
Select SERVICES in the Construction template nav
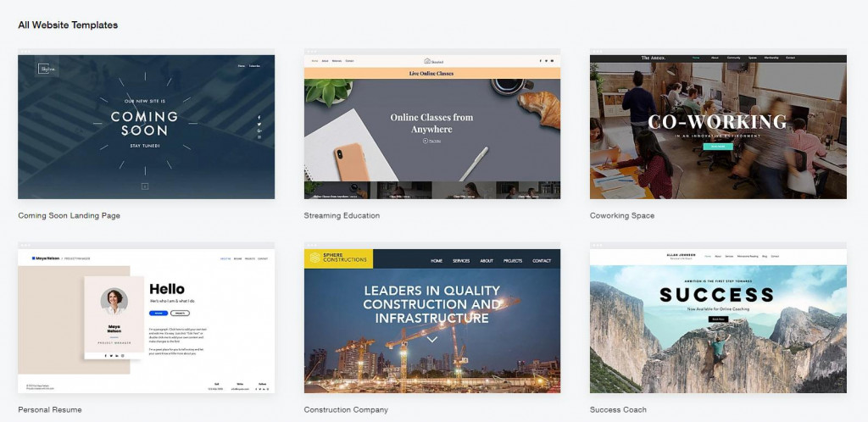pyautogui.click(x=461, y=260)
